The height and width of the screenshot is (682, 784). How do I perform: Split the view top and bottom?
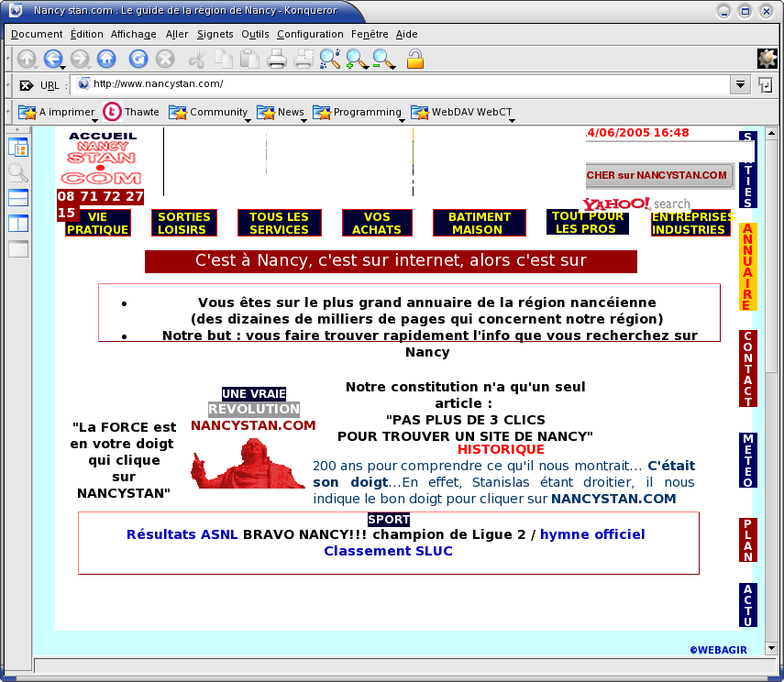(18, 198)
